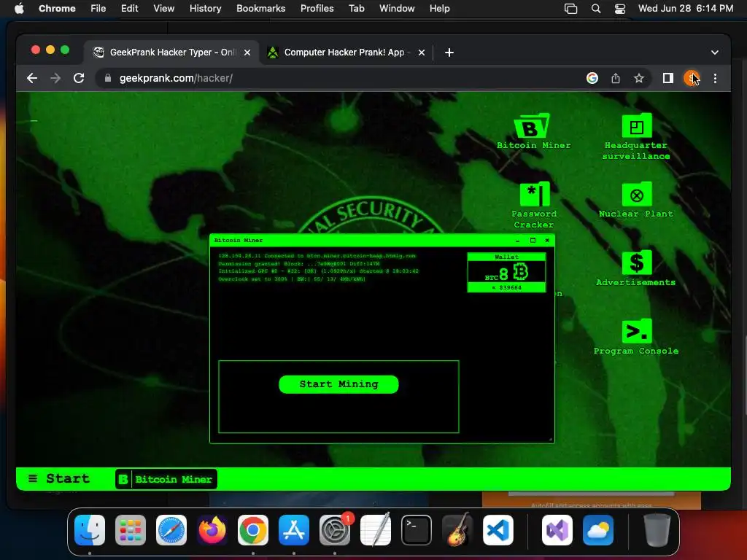Open the Headquarter surveillance desktop icon
Image resolution: width=747 pixels, height=560 pixels.
636,136
